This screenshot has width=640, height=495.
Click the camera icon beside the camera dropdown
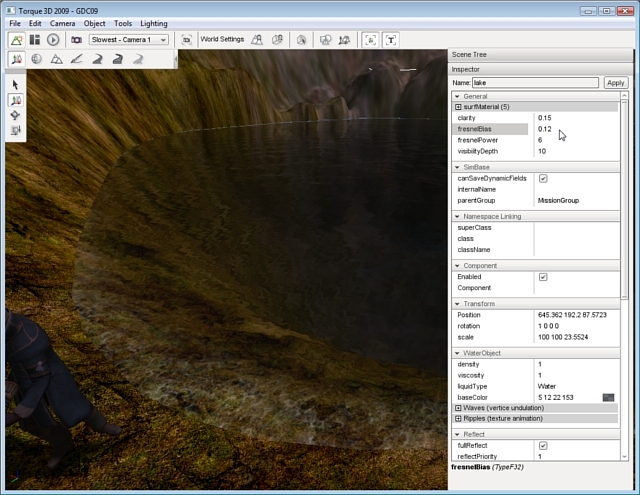[x=76, y=40]
